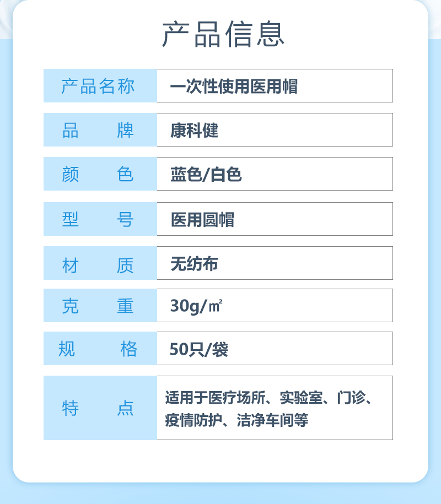Select the 型号 label cell
The width and height of the screenshot is (441, 504).
pos(100,219)
